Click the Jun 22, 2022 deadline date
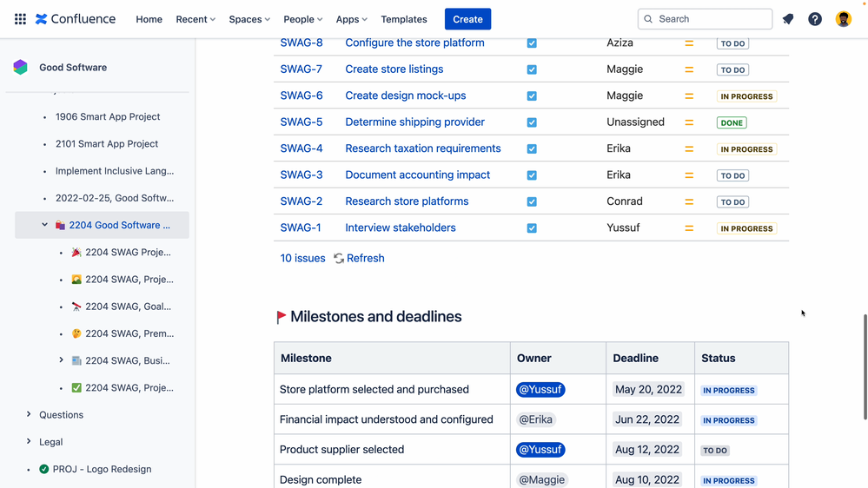 coord(647,419)
